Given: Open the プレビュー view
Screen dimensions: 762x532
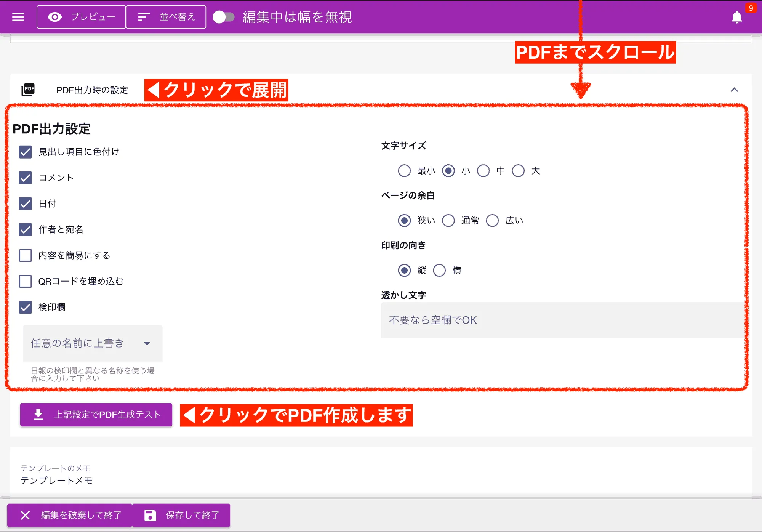Looking at the screenshot, I should tap(81, 17).
